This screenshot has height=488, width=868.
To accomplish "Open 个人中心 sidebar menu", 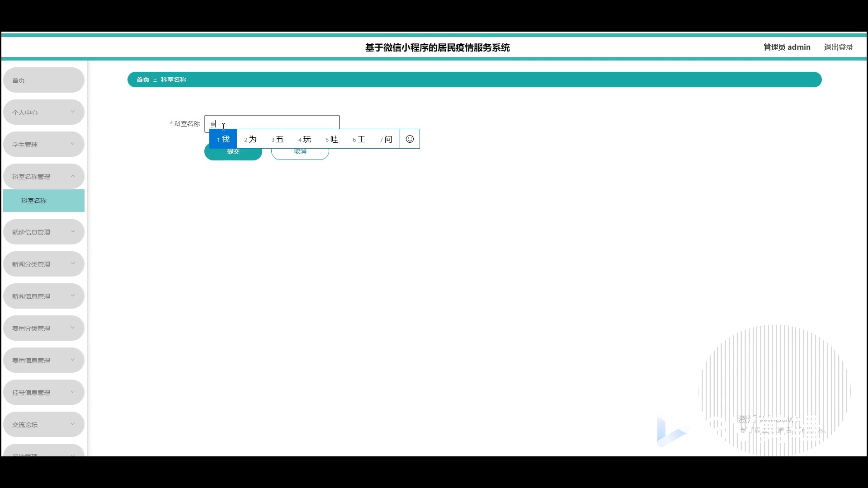I will (x=44, y=112).
